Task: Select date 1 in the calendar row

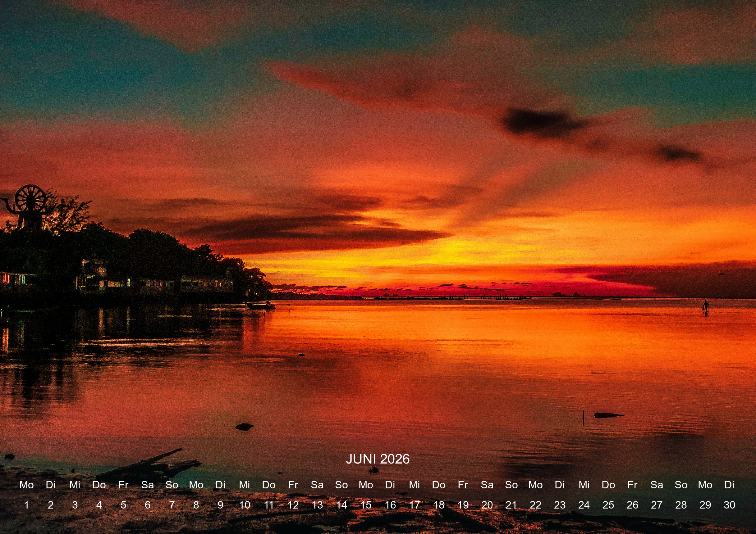Action: [26, 505]
